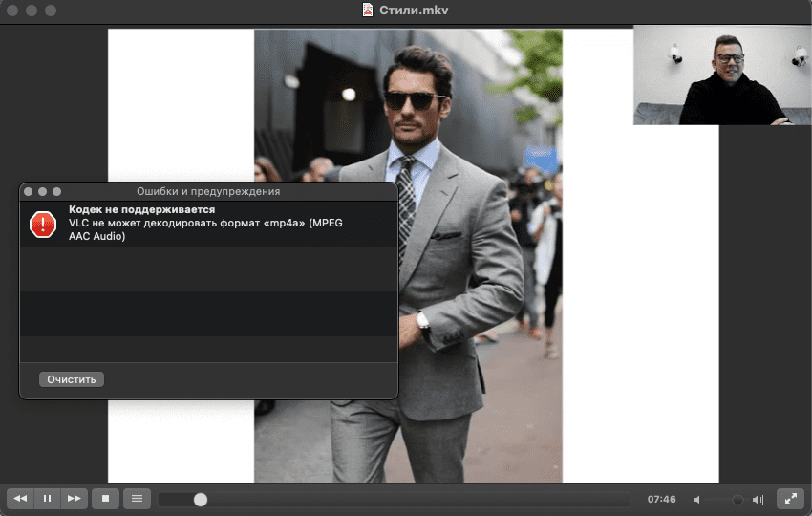This screenshot has height=516, width=812.
Task: Zoom the errors and warnings dialog window
Action: [x=56, y=192]
